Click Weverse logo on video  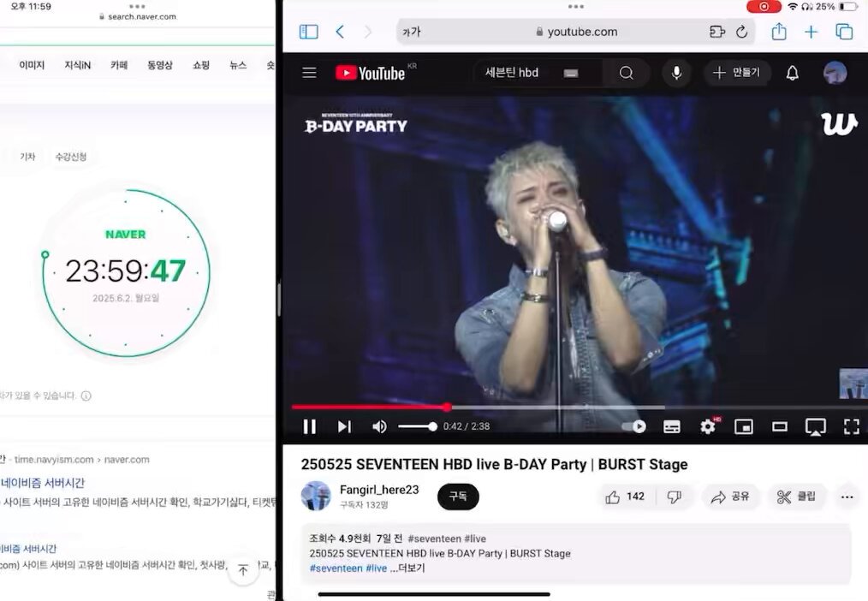click(839, 123)
